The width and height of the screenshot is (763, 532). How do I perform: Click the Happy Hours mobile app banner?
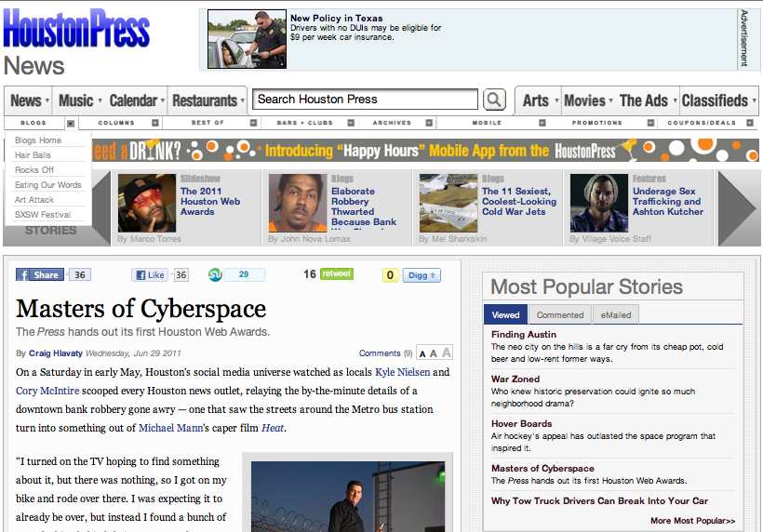click(x=425, y=151)
